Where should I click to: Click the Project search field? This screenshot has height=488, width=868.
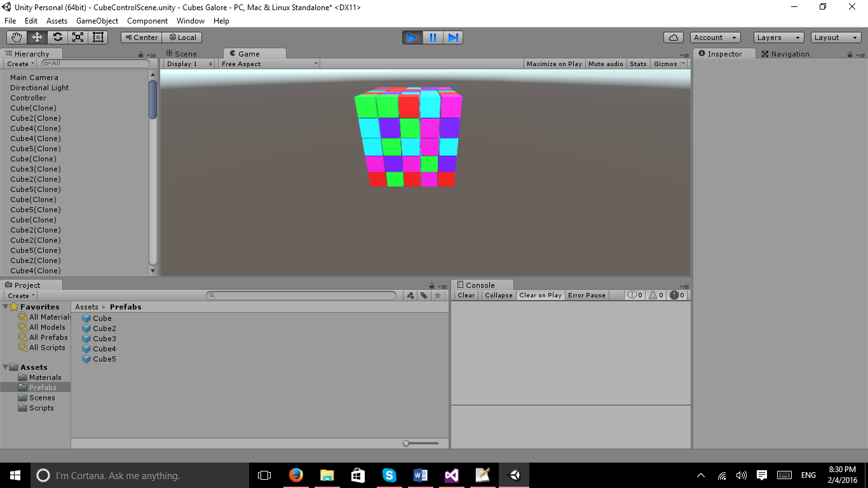(x=301, y=295)
